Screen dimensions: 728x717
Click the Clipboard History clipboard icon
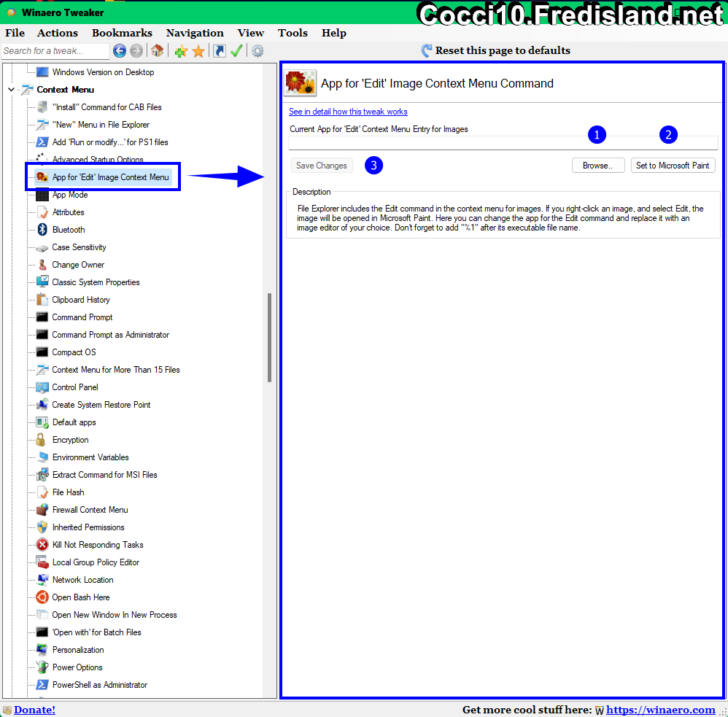click(x=42, y=300)
